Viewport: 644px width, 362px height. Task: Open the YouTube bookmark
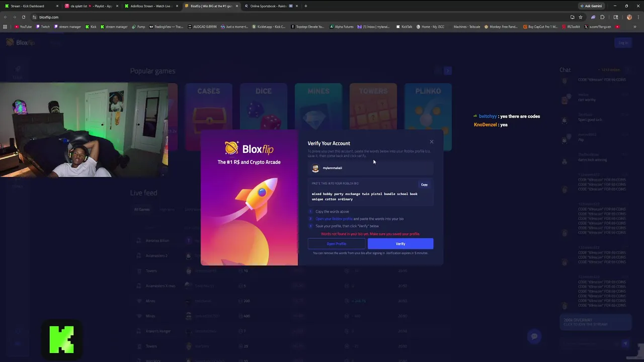[23, 27]
